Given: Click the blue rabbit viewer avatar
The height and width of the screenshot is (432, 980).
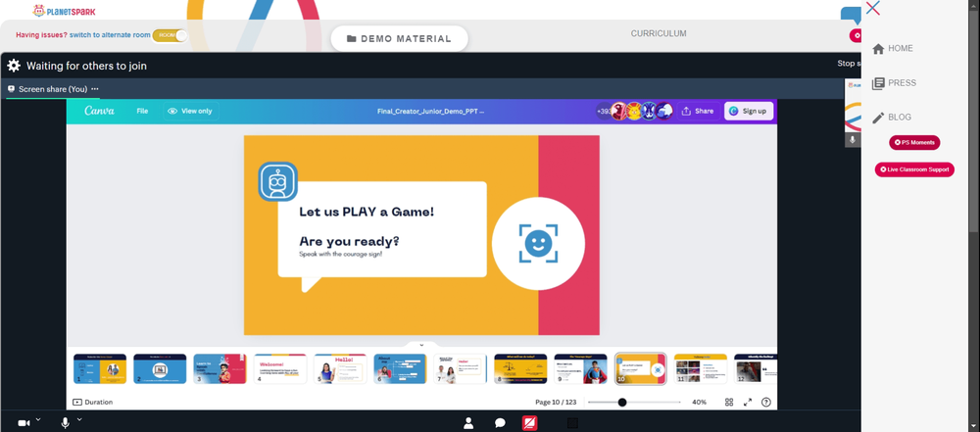Looking at the screenshot, I should pyautogui.click(x=649, y=112).
